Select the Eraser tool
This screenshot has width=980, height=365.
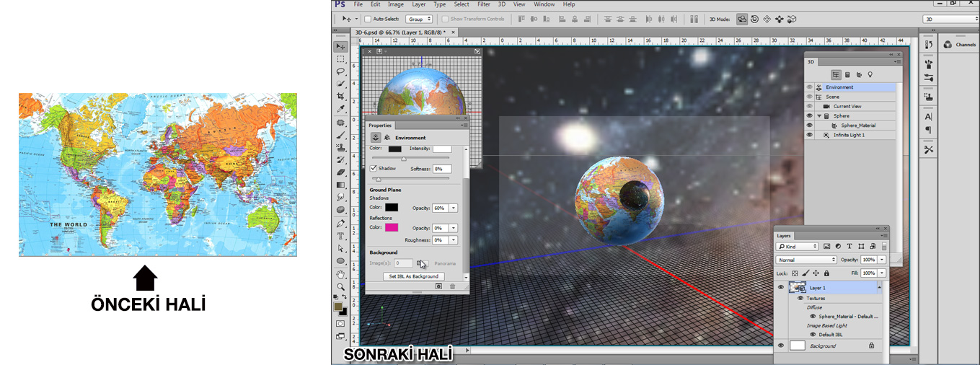341,172
